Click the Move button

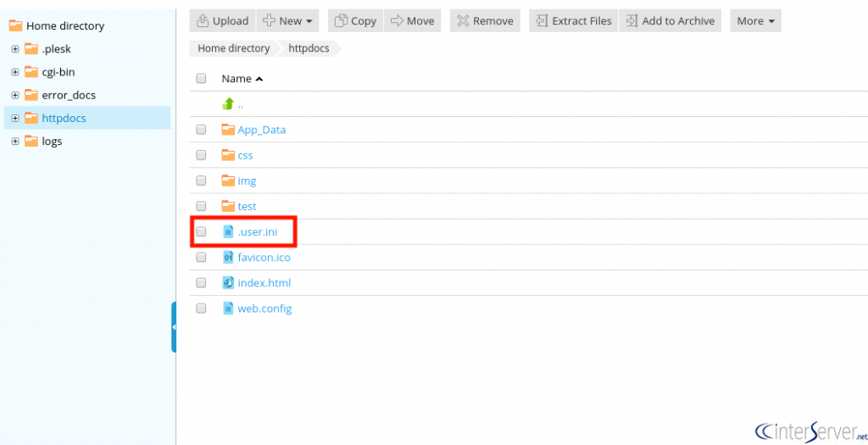[x=413, y=21]
